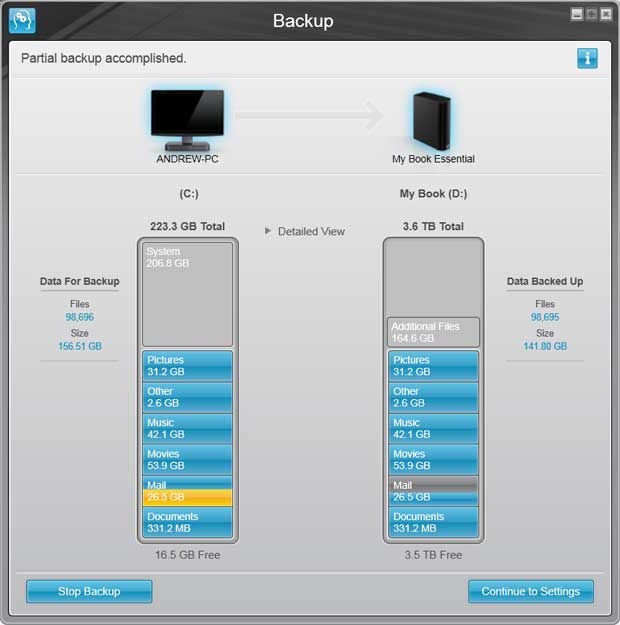Select the My Book Essential drive icon
The height and width of the screenshot is (625, 620).
432,121
